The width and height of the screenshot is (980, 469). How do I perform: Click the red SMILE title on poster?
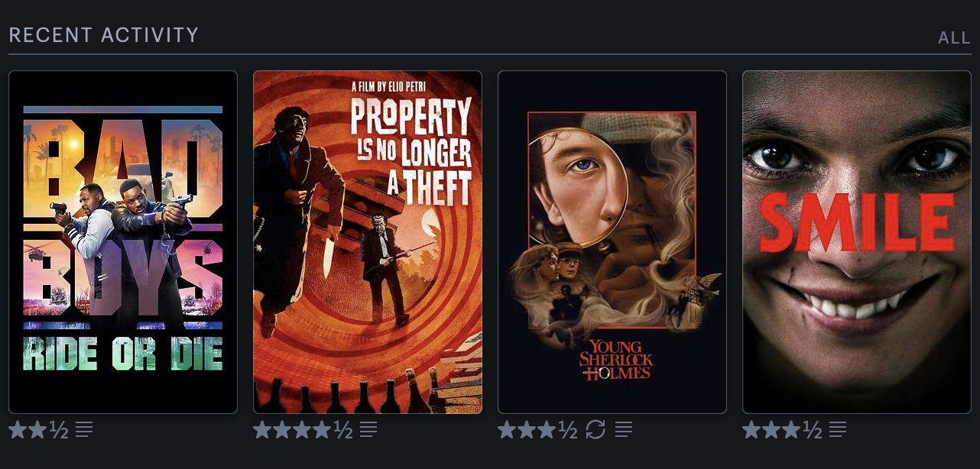click(858, 225)
